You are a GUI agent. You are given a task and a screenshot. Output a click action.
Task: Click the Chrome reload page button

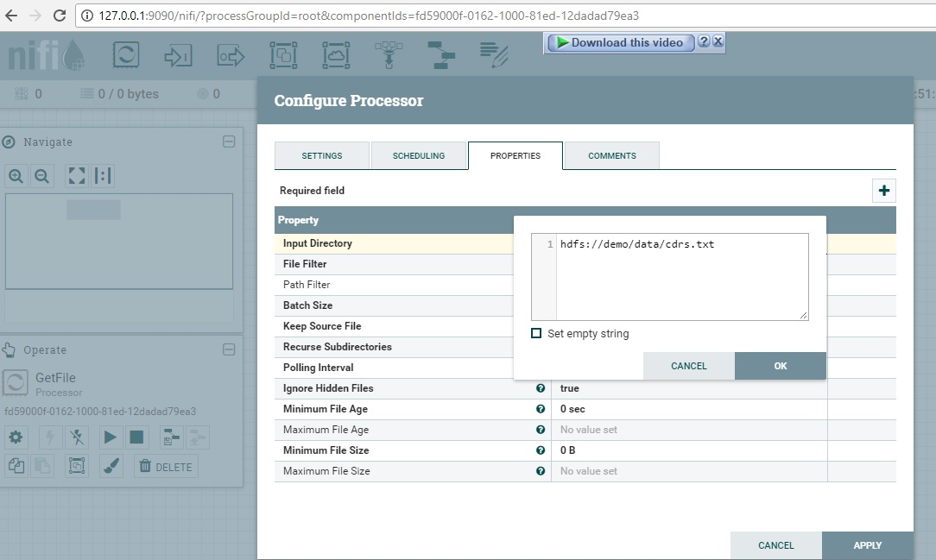coord(60,16)
